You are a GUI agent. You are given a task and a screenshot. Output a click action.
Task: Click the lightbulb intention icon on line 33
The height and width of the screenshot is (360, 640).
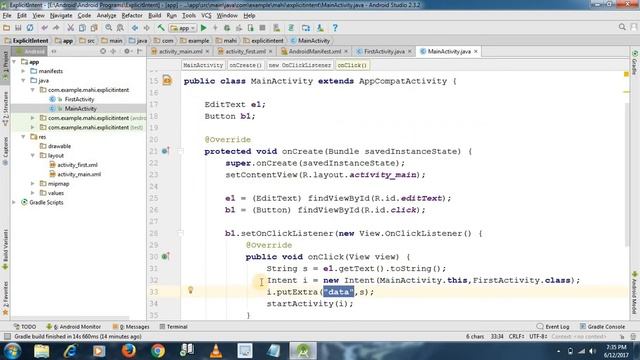[190, 290]
